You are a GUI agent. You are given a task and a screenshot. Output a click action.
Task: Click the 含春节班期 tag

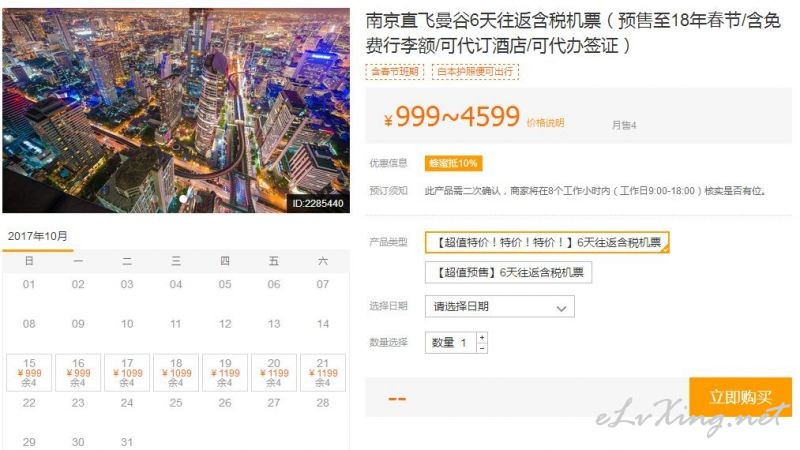(x=394, y=71)
